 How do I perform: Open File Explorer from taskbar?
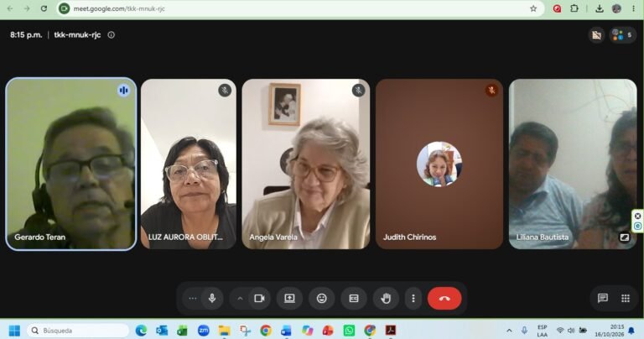[224, 331]
